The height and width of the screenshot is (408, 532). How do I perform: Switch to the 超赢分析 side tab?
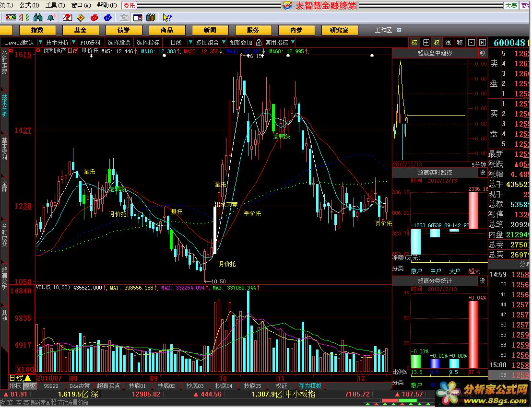pos(4,278)
